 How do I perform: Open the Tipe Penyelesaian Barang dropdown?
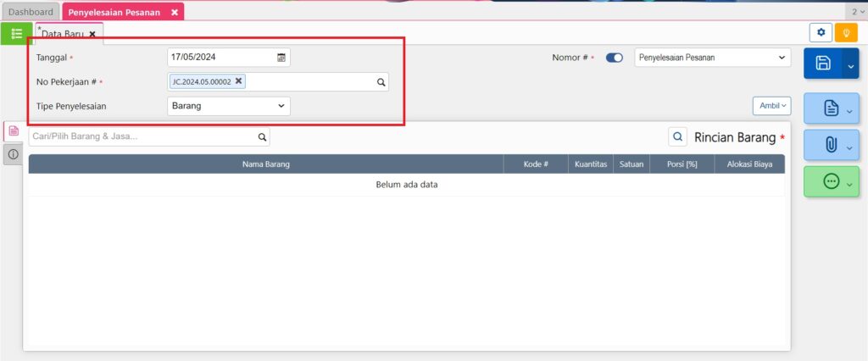click(229, 106)
